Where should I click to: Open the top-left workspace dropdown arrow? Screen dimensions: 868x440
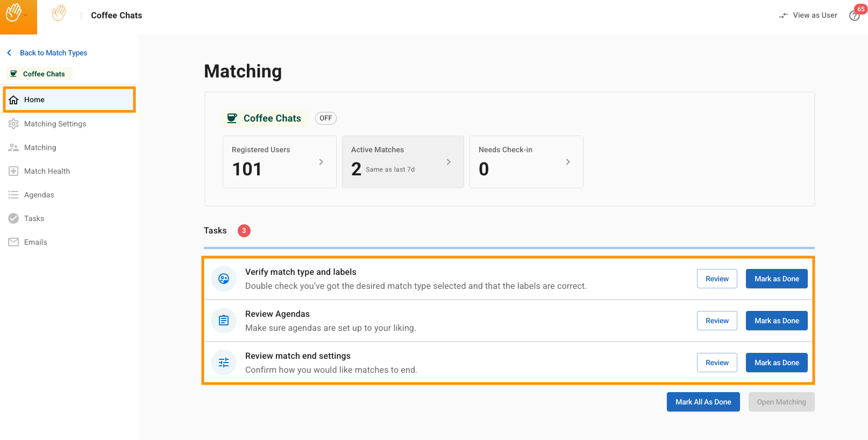point(26,15)
